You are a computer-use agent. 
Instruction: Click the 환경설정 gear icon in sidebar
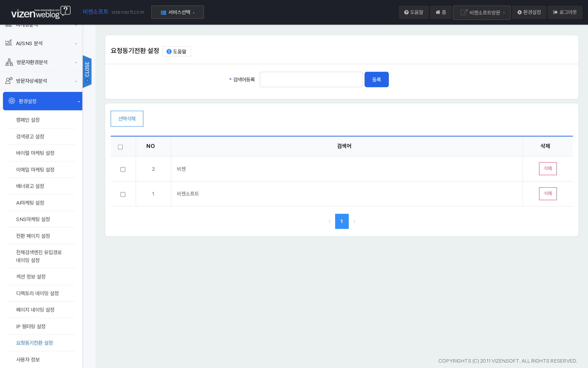click(12, 101)
